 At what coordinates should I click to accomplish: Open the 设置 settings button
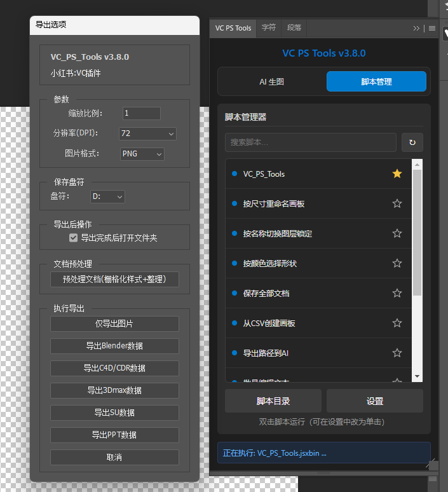pos(375,401)
